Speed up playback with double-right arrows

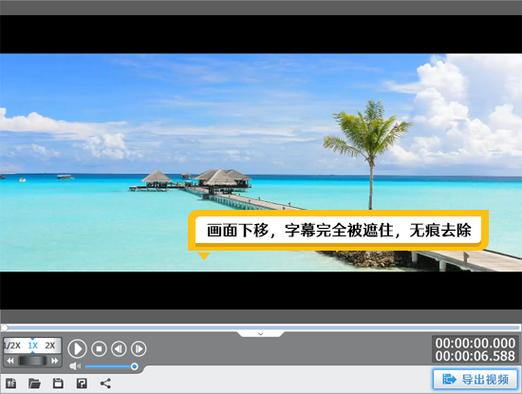(55, 361)
